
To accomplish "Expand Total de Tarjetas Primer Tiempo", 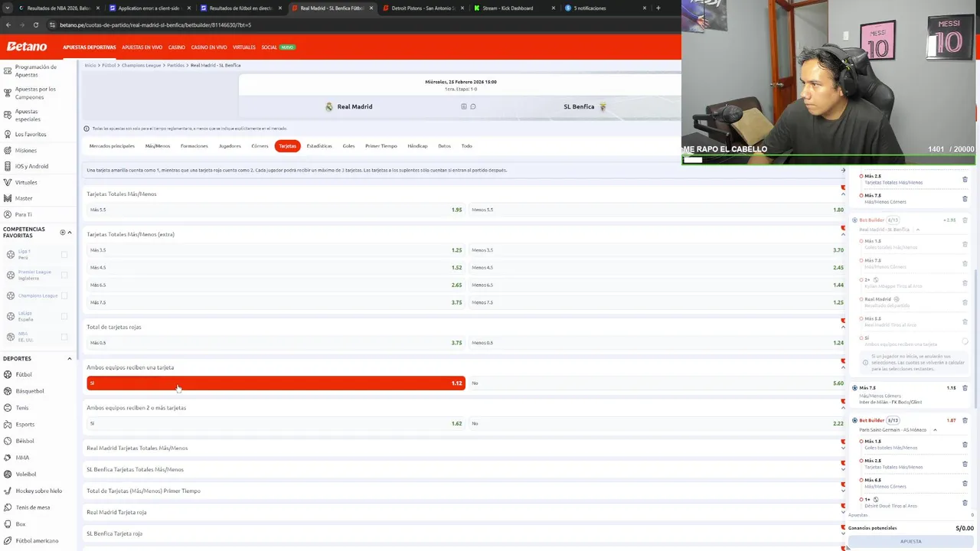I will [x=465, y=491].
